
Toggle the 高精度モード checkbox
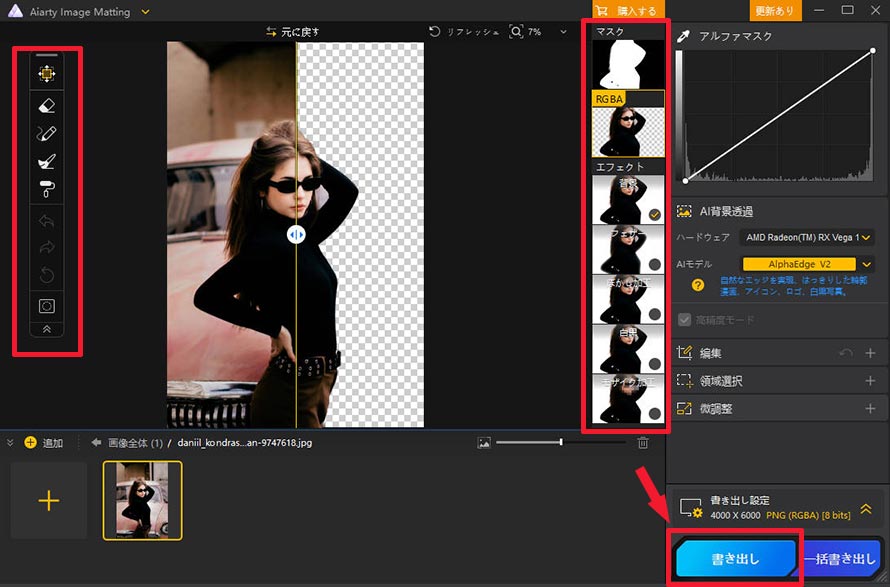coord(685,320)
